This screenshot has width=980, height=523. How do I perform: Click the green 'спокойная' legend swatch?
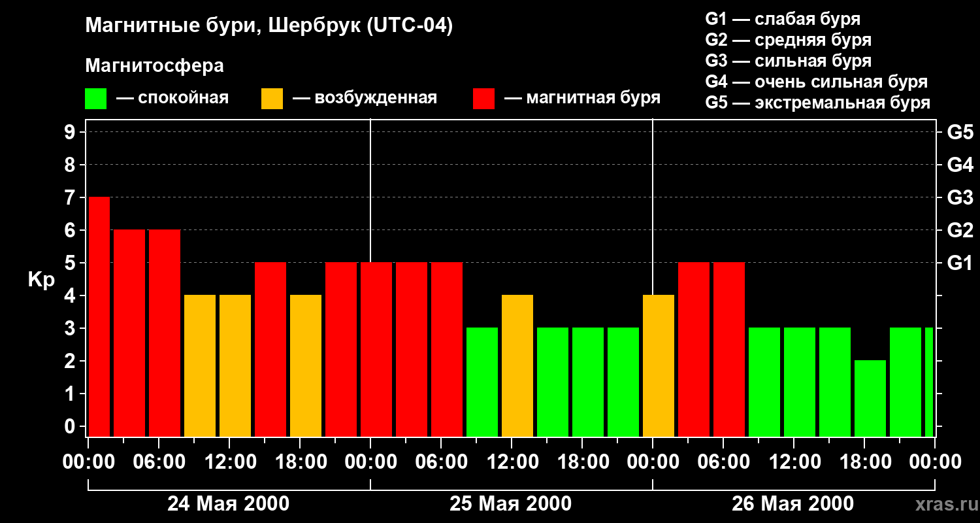pos(95,99)
